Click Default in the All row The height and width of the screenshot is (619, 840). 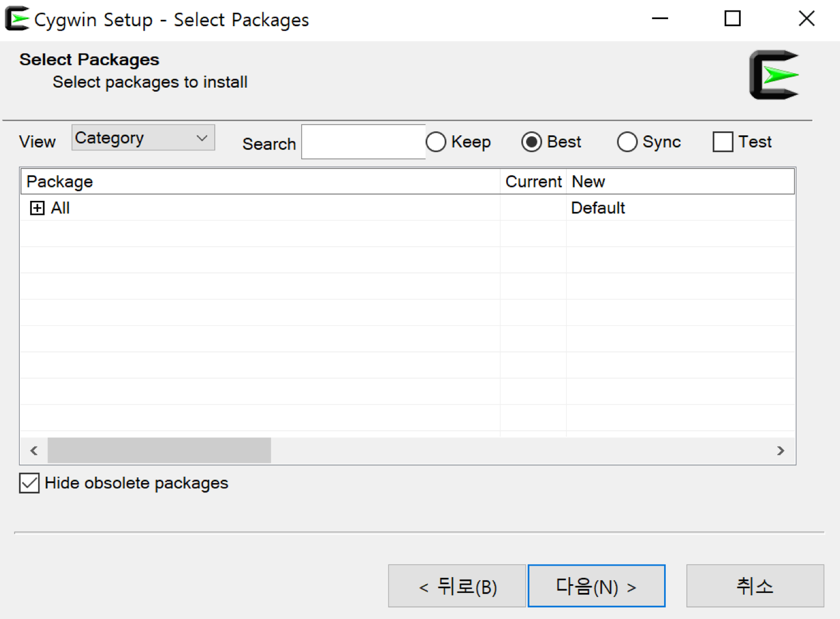click(598, 208)
